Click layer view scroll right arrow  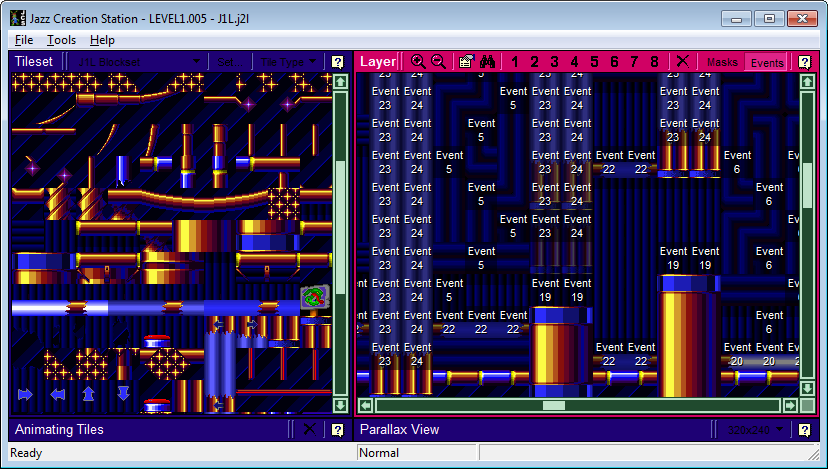click(x=790, y=405)
